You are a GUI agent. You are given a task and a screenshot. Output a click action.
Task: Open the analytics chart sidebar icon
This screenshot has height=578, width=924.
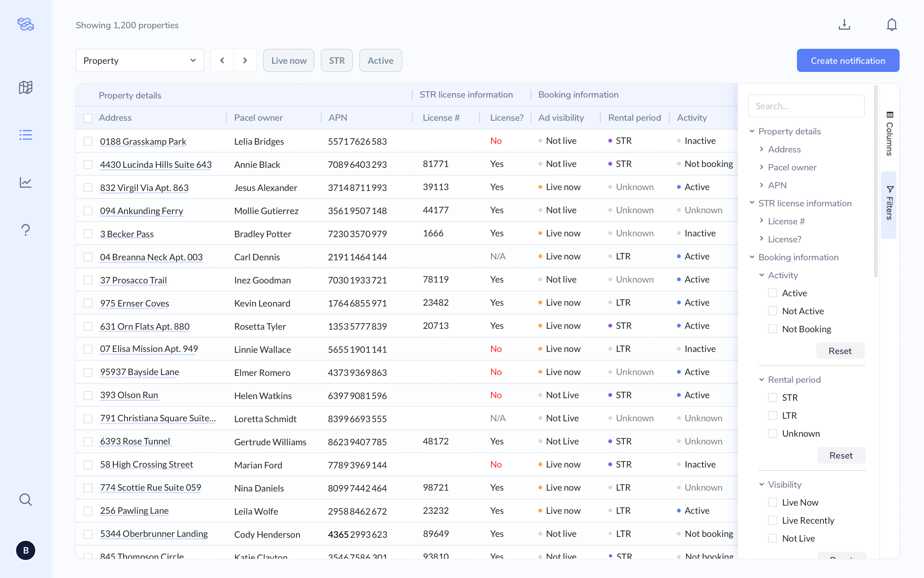point(26,182)
